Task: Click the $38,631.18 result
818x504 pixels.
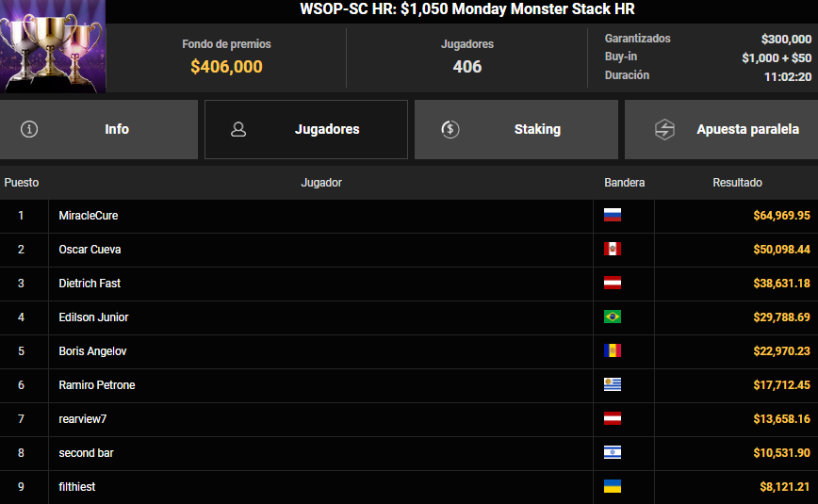Action: coord(781,284)
